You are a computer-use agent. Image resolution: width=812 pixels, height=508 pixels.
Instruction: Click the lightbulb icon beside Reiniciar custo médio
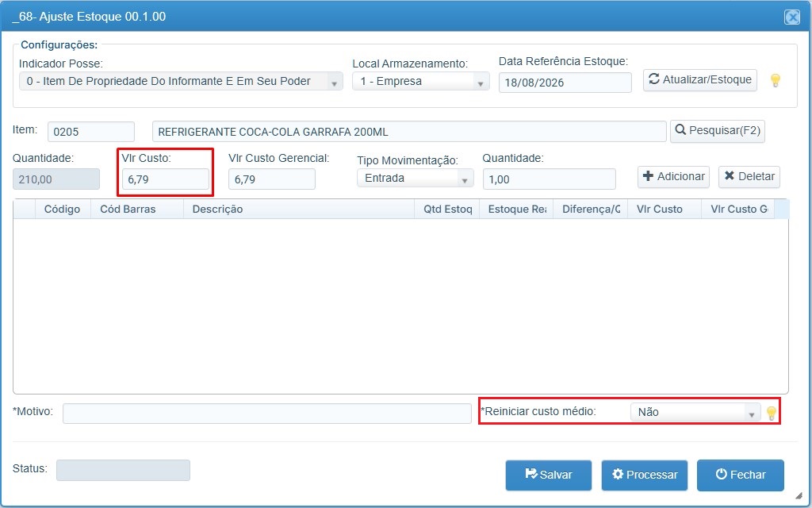771,413
